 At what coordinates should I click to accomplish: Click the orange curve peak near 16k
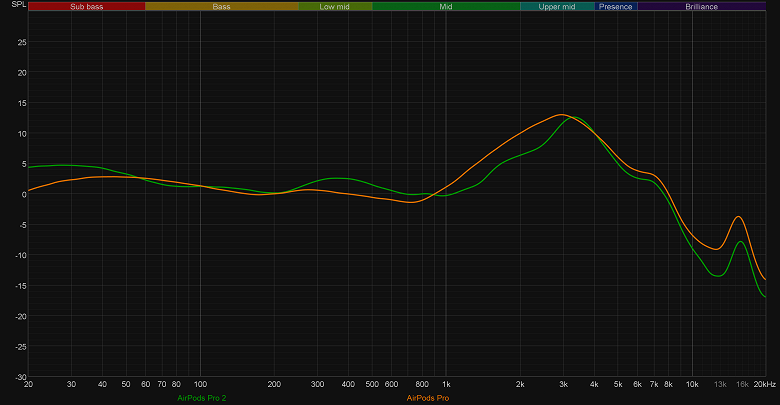click(x=739, y=216)
